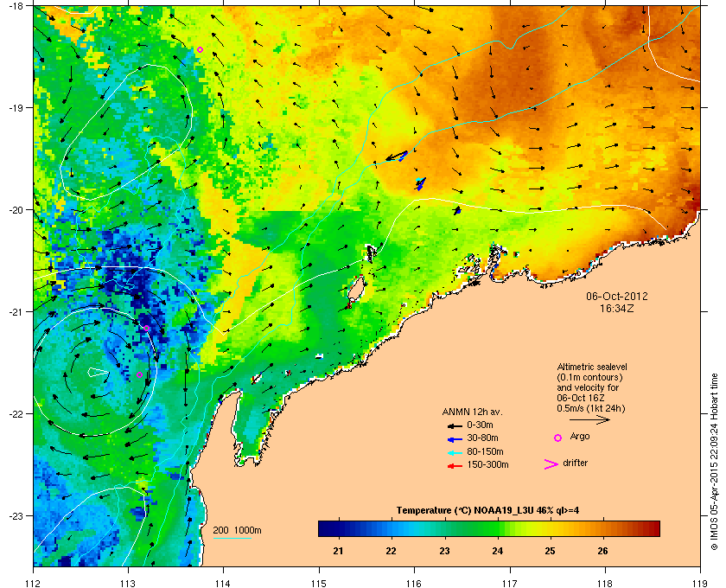Click the dark blue end of the temperature colorbar
This screenshot has width=726, height=588.
[324, 528]
